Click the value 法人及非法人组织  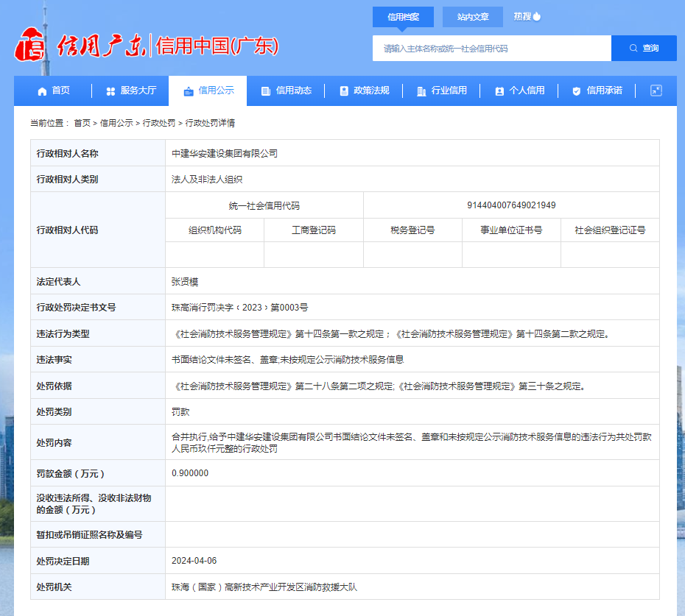tap(207, 180)
